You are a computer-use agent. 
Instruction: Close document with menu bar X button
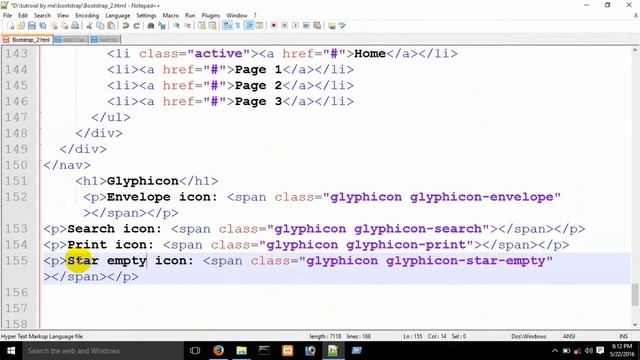pos(636,16)
